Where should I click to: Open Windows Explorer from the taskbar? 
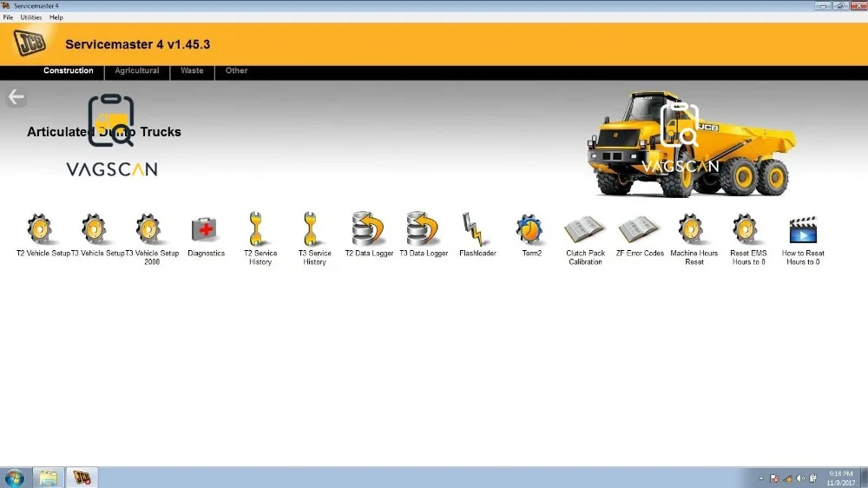pos(48,478)
